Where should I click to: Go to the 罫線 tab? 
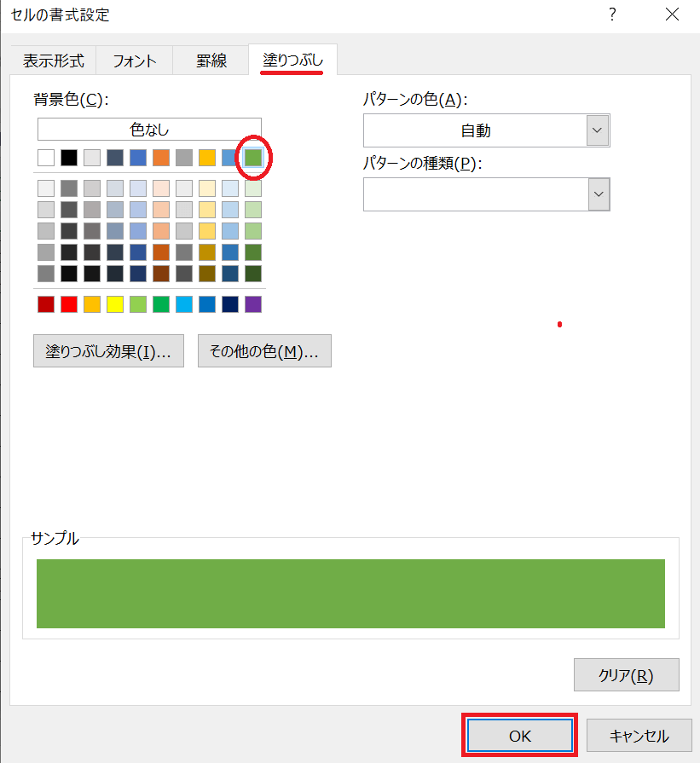pyautogui.click(x=211, y=61)
